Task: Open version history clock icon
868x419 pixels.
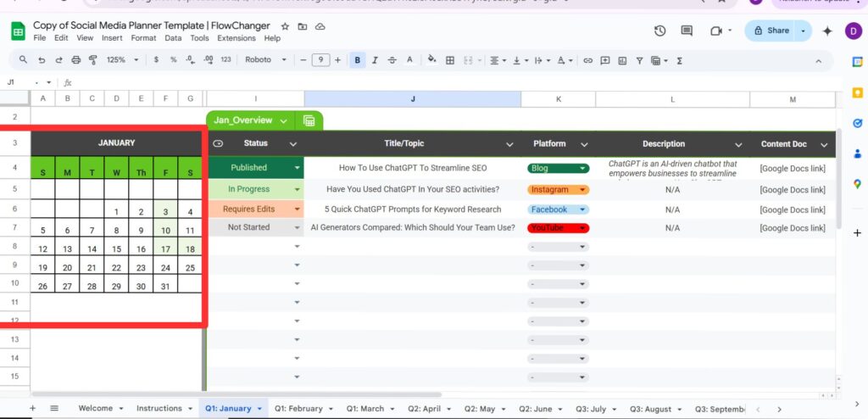Action: pos(659,31)
